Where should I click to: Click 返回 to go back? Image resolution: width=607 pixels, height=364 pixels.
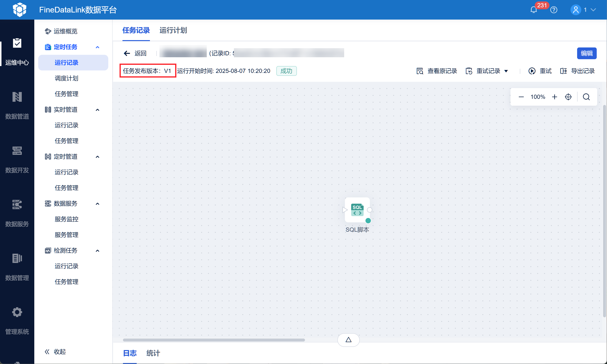click(135, 53)
